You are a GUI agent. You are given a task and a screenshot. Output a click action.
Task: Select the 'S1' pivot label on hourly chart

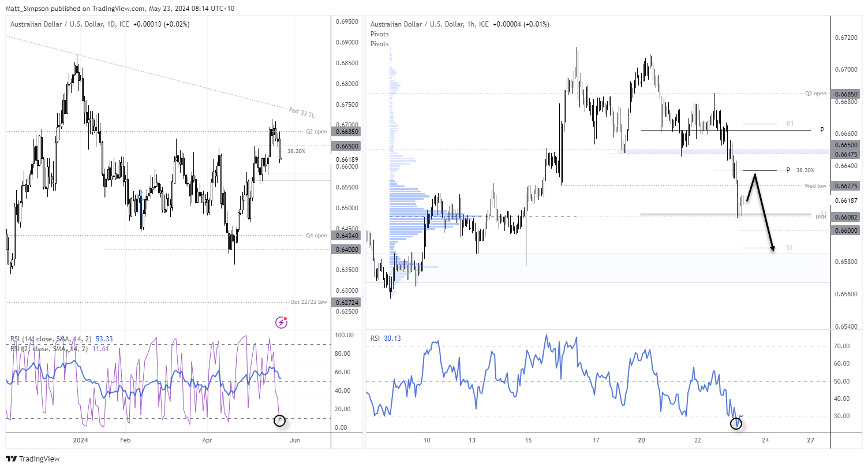pyautogui.click(x=790, y=248)
